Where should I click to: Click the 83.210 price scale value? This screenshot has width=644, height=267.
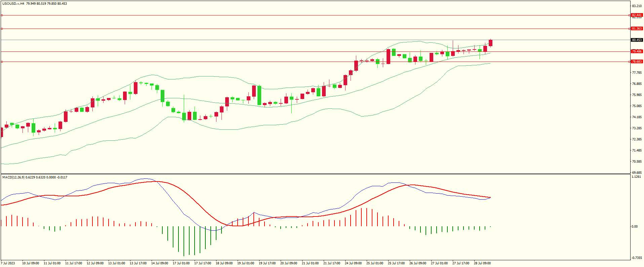point(637,6)
